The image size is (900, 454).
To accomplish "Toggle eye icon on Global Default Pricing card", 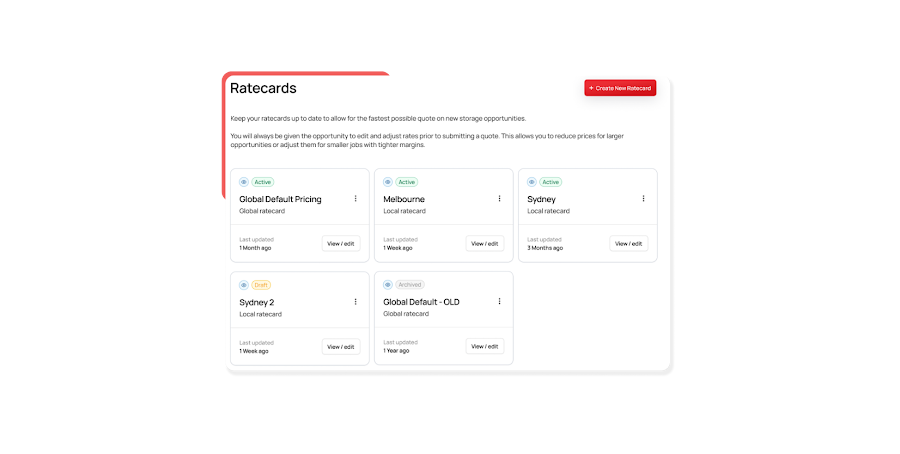I will tap(244, 182).
